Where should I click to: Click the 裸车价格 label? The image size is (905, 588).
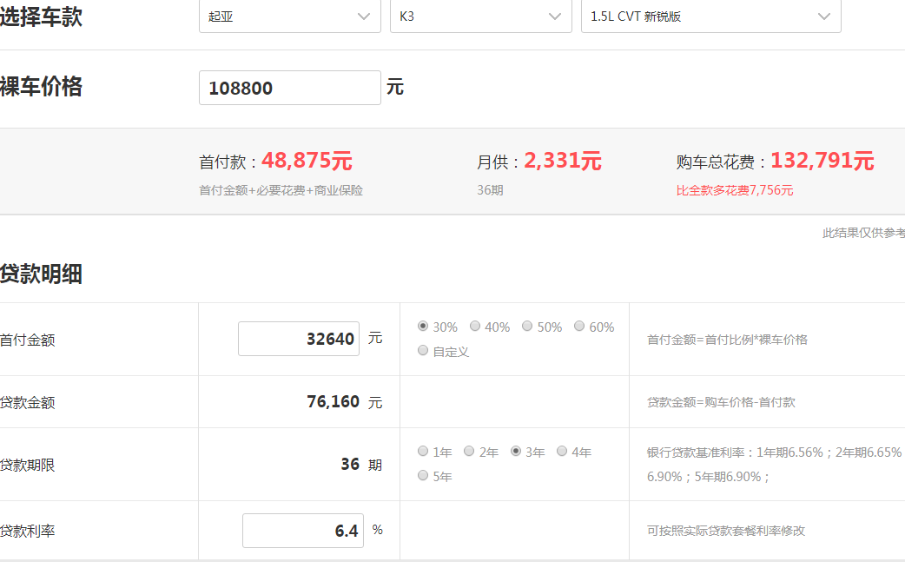[x=41, y=87]
